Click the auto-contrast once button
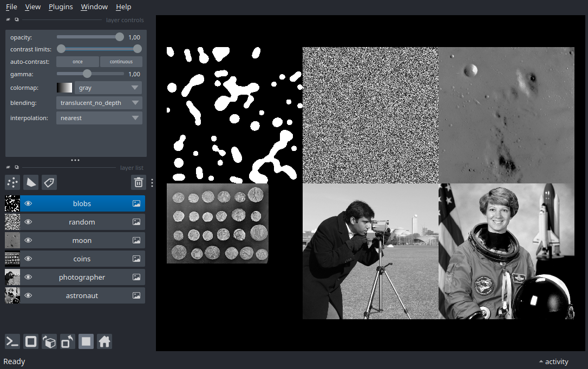The height and width of the screenshot is (369, 588). (77, 62)
